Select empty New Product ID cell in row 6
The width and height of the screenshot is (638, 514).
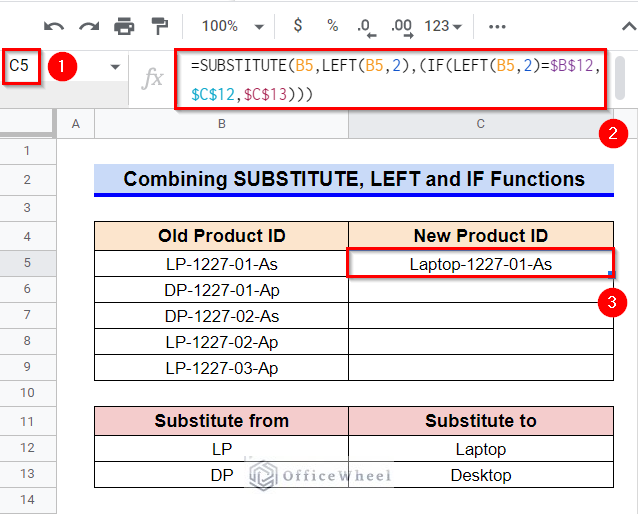click(x=481, y=290)
